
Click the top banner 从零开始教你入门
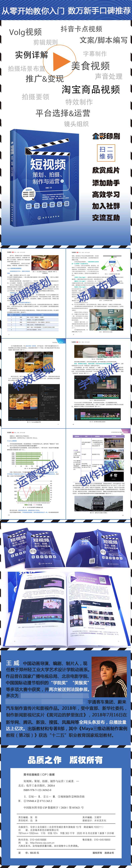[x=33, y=10]
